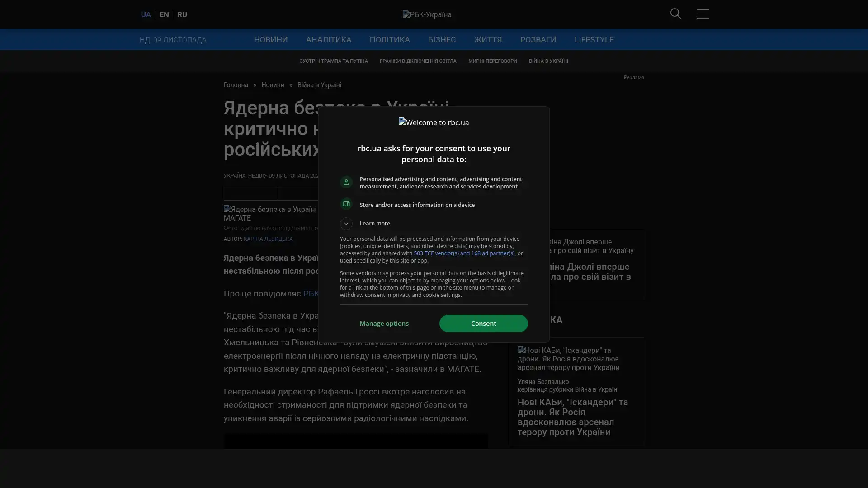Switch site language to EN
The width and height of the screenshot is (868, 488).
[x=164, y=14]
